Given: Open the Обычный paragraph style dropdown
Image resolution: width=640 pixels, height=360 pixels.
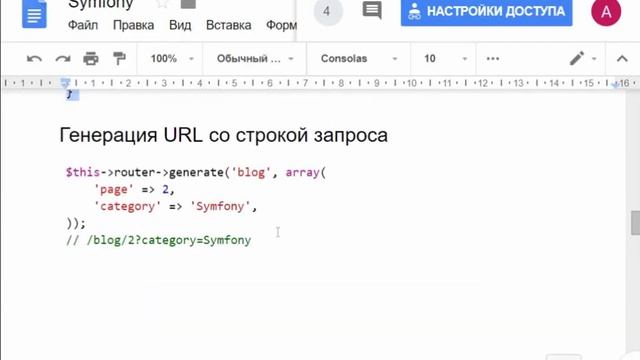Looking at the screenshot, I should (255, 59).
